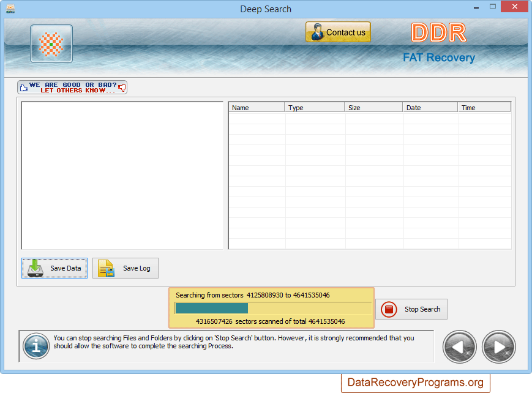Go to next step with forward arrow

pyautogui.click(x=499, y=347)
